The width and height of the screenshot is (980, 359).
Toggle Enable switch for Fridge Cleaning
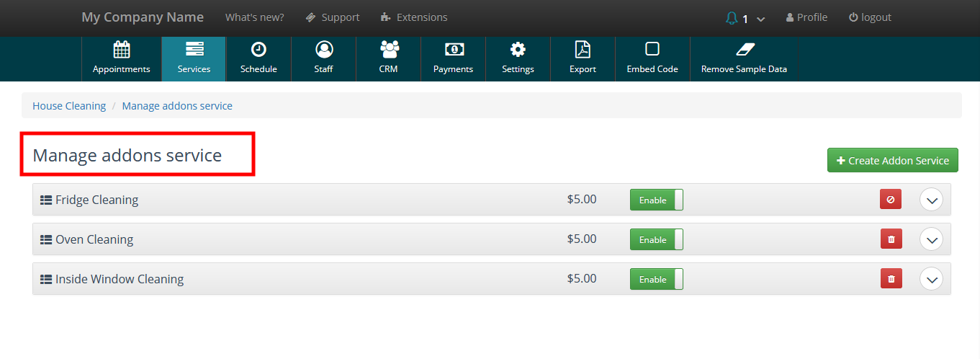point(656,200)
